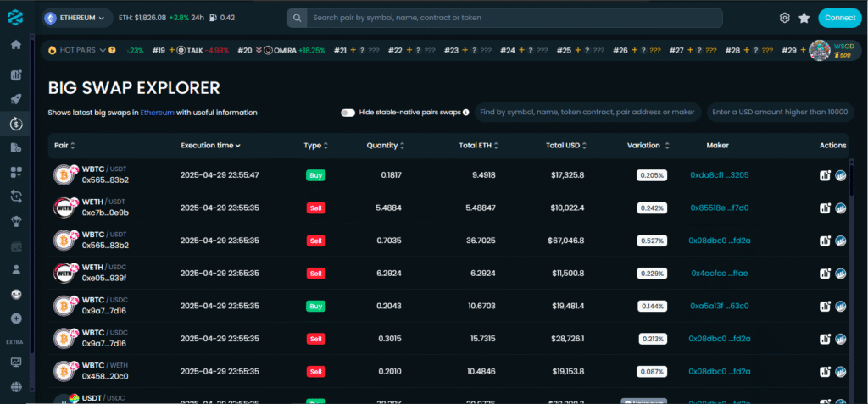Click the WSOD avatar in hot pairs
This screenshot has width=868, height=404.
819,50
